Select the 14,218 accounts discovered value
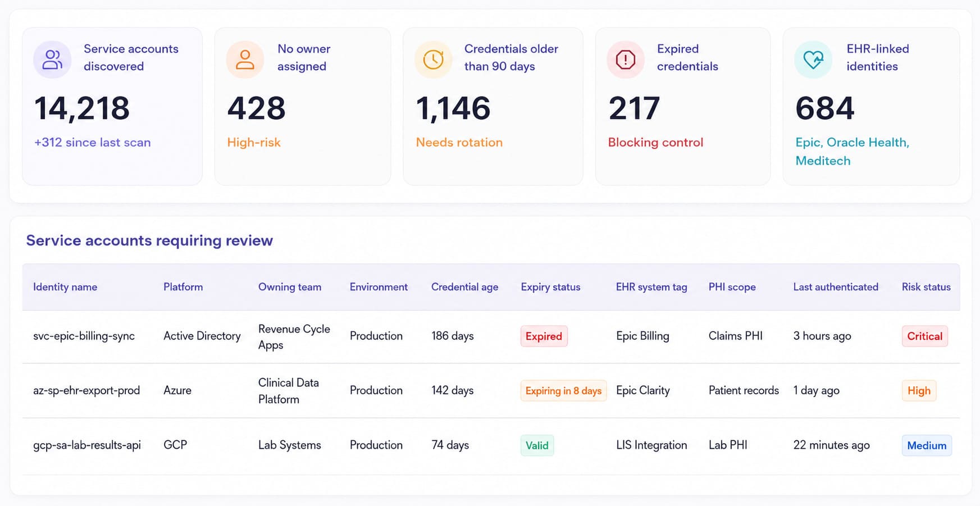Image resolution: width=980 pixels, height=506 pixels. click(82, 108)
